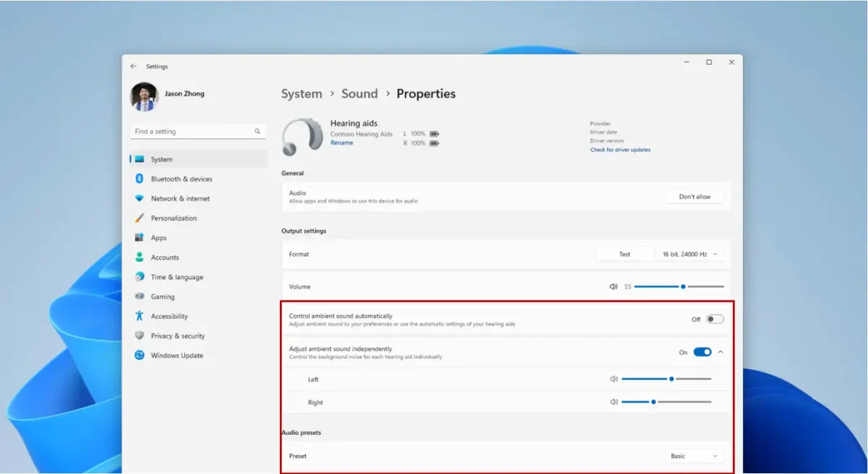Click the Gaming controller icon
The width and height of the screenshot is (868, 474).
click(x=139, y=296)
